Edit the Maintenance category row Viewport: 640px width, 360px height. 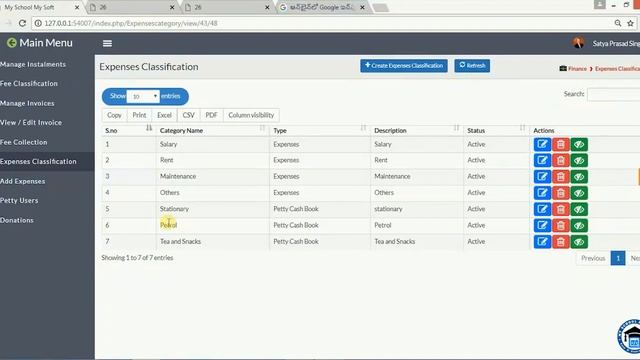click(x=542, y=177)
